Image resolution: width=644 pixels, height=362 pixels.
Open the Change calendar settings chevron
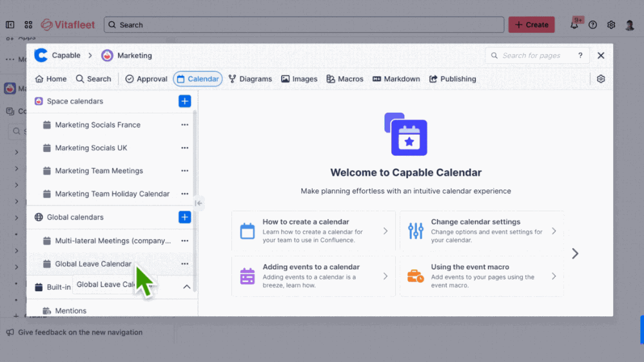pyautogui.click(x=554, y=231)
